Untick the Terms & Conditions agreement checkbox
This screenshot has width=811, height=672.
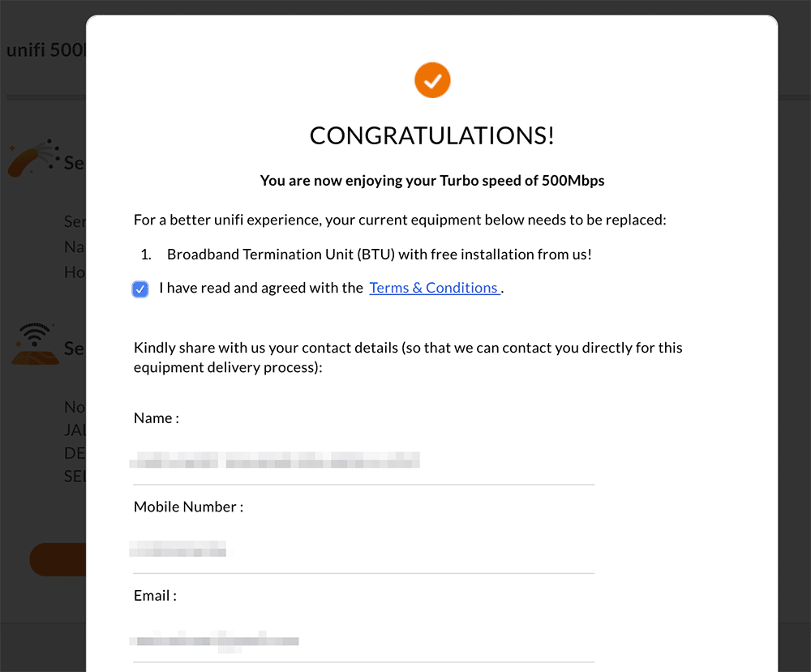[x=140, y=289]
